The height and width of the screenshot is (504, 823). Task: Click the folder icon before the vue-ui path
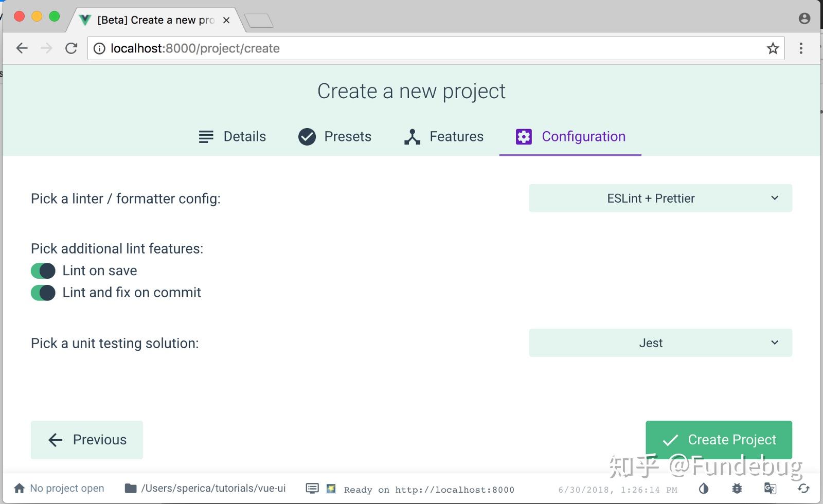point(130,488)
